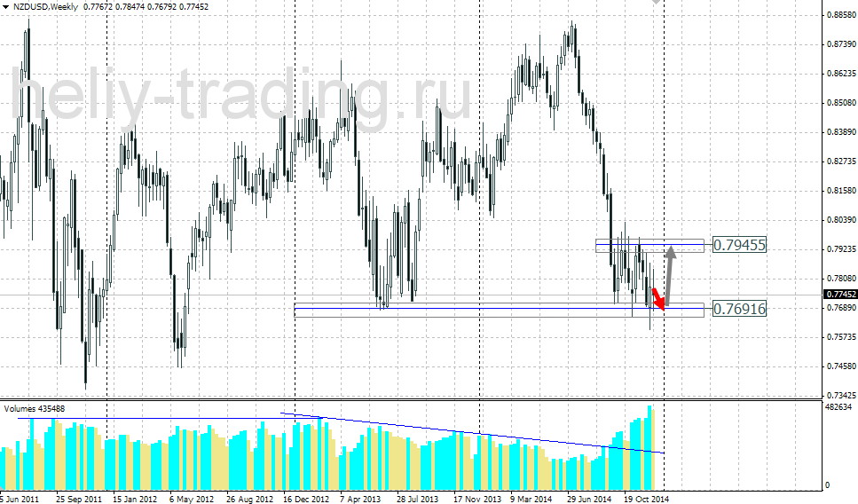Click the 0.88580 price scale value
858x504 pixels.
point(842,15)
